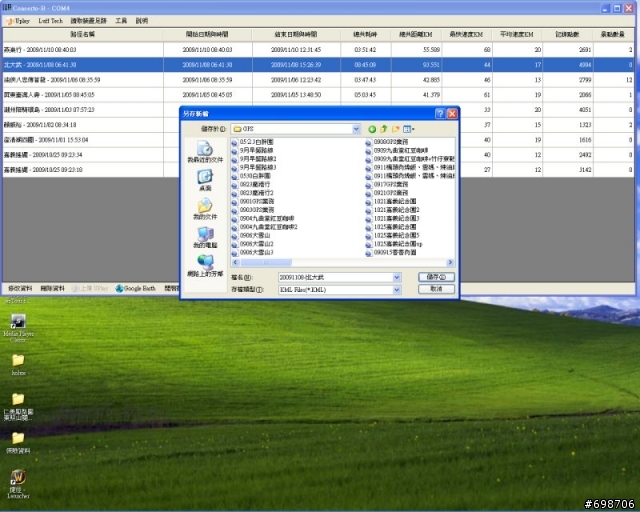Open the 工具 tools menu

tap(121, 21)
